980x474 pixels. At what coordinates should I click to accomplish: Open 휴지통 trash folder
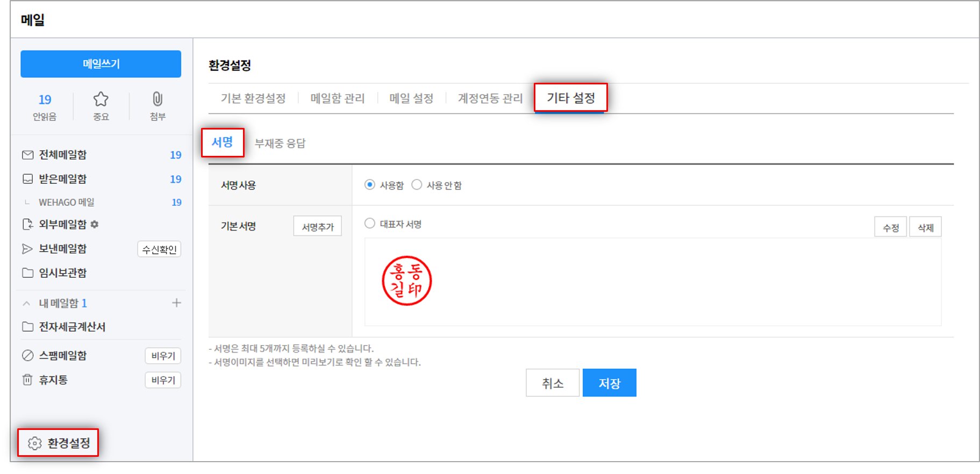53,380
